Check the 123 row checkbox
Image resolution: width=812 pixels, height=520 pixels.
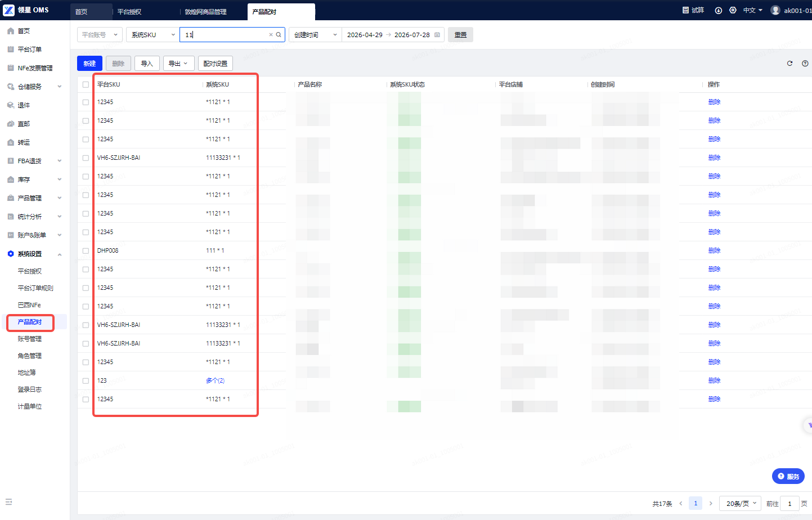coord(86,381)
